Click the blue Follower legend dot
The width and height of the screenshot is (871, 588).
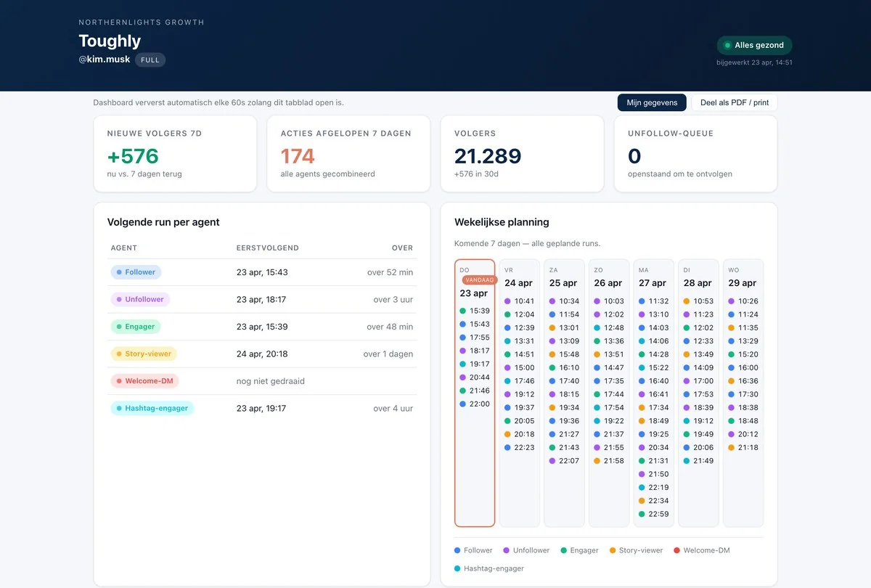(457, 550)
